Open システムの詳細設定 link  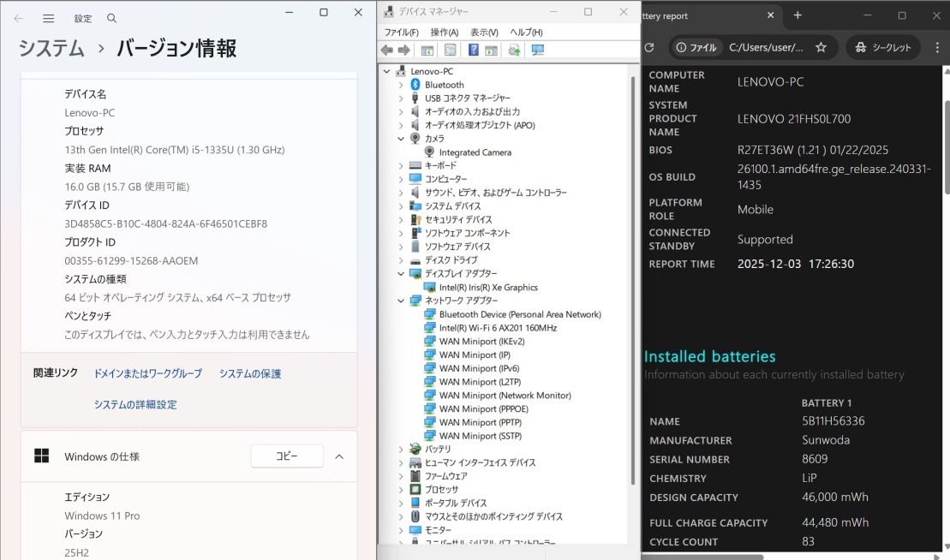click(135, 404)
